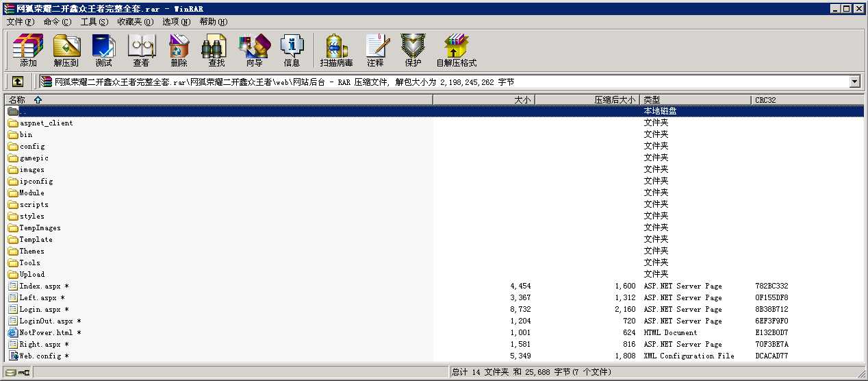868x381 pixels.
Task: Select the scripts folder icon
Action: pos(13,205)
